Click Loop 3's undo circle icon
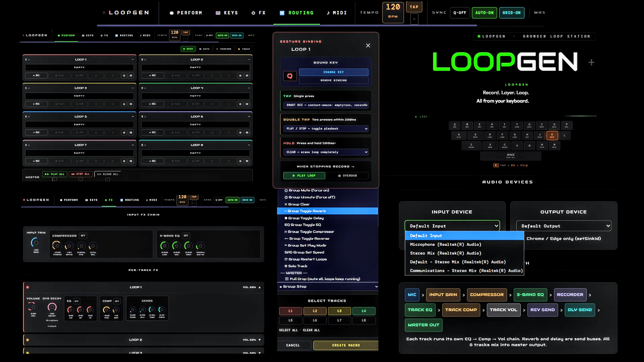This screenshot has width=644, height=362. pyautogui.click(x=96, y=104)
